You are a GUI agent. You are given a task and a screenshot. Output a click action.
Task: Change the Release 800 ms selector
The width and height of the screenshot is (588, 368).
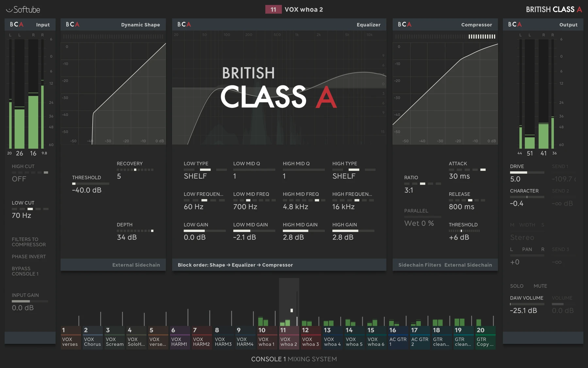(467, 200)
